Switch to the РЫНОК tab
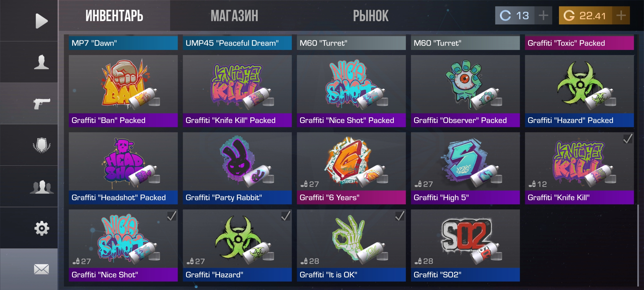The width and height of the screenshot is (644, 290). pyautogui.click(x=371, y=16)
